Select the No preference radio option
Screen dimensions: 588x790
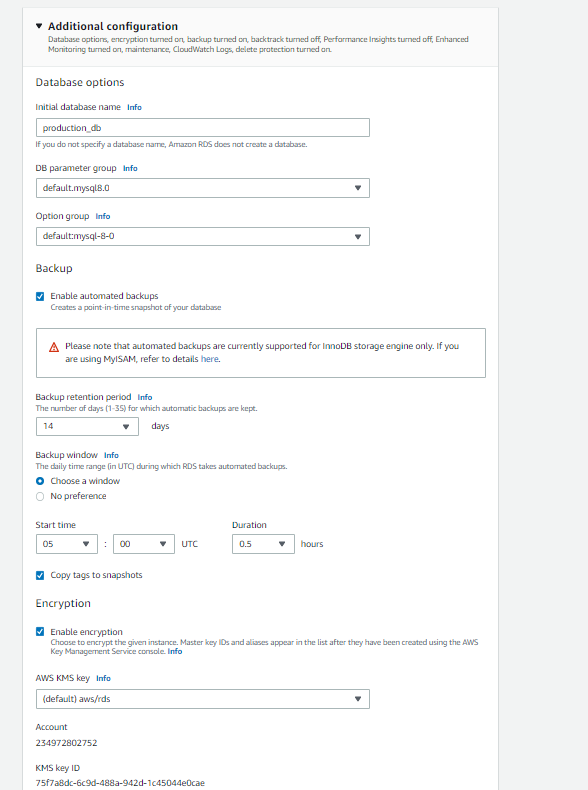click(x=40, y=496)
